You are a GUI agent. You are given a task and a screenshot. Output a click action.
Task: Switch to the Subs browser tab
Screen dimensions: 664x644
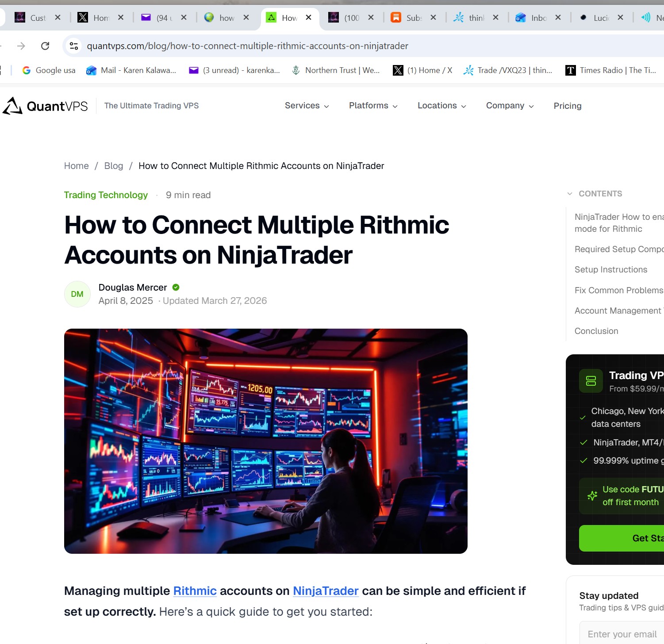click(407, 18)
